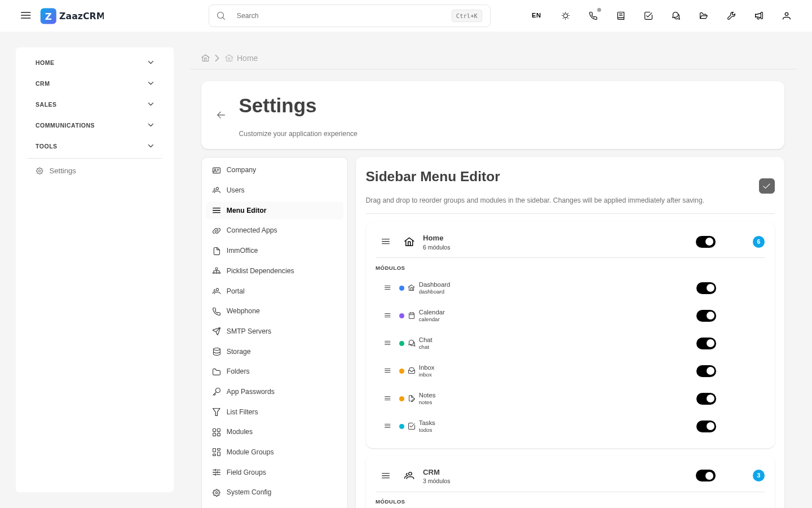Click the people icon of CRM group

click(x=409, y=476)
